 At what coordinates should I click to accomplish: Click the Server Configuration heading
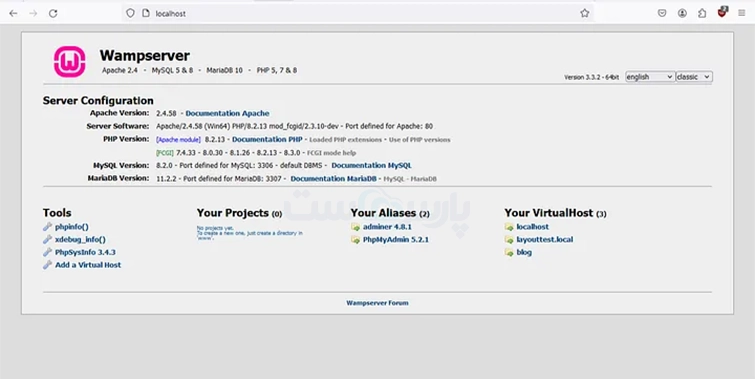[x=98, y=101]
